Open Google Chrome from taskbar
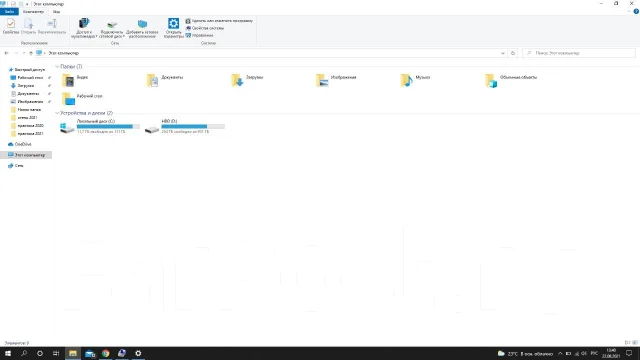 (106, 353)
